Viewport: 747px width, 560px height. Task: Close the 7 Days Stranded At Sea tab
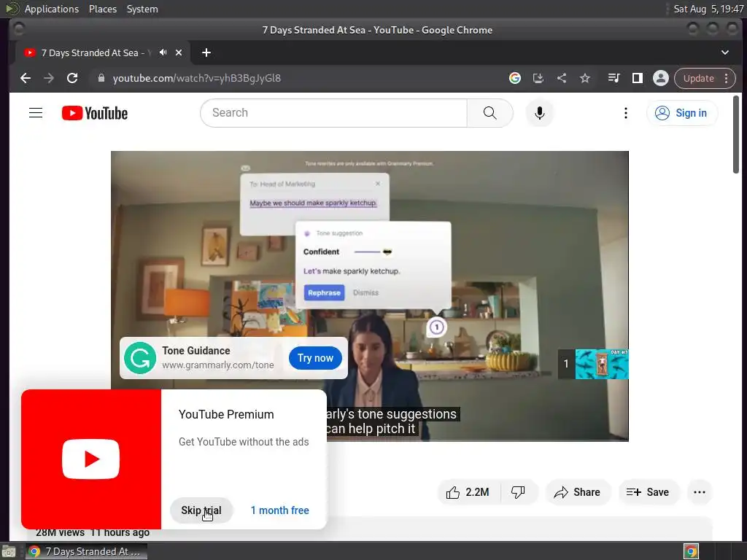pos(179,52)
